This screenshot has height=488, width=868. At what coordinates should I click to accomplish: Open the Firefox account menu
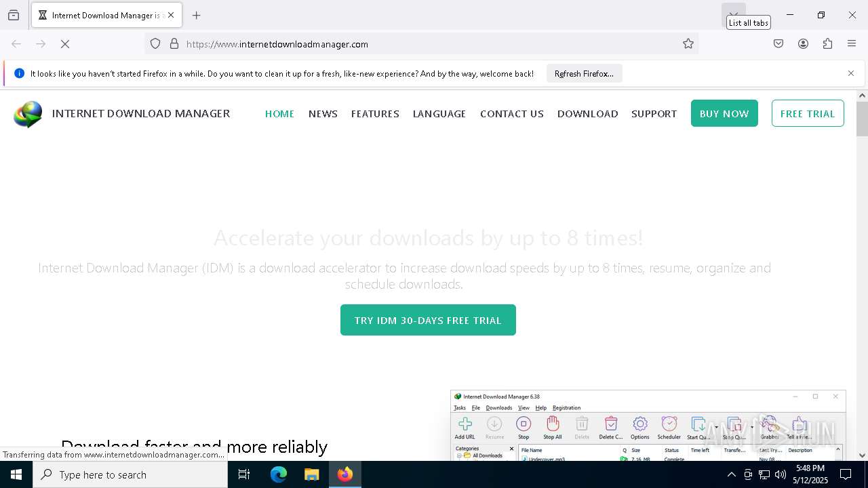click(x=803, y=44)
